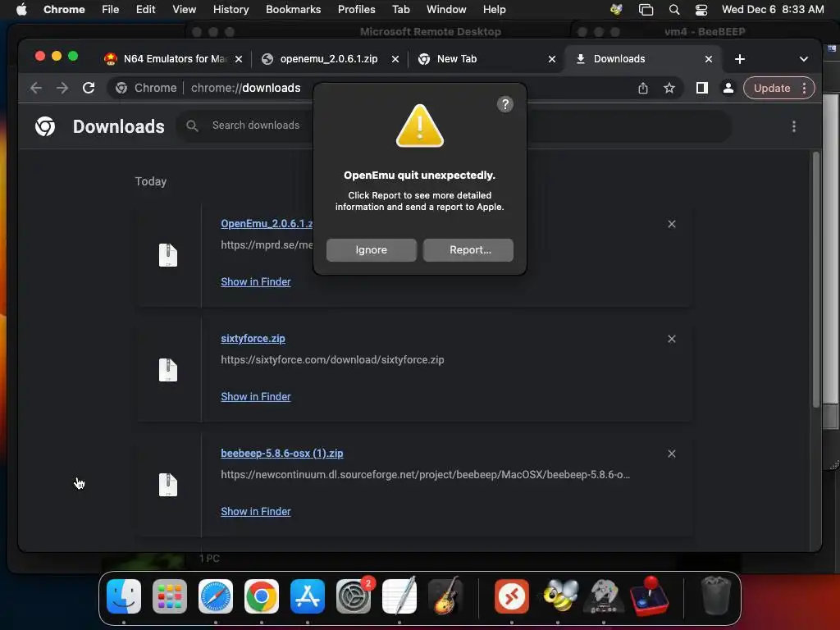Click the sixtyforce.zip file icon

(167, 370)
